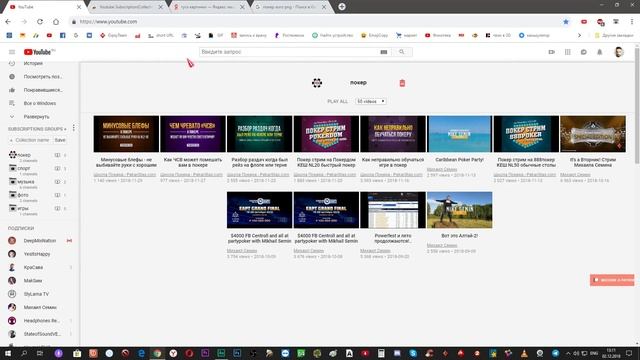The height and width of the screenshot is (360, 640).
Task: Click the poker chip collection icon beside title
Action: pyautogui.click(x=317, y=83)
